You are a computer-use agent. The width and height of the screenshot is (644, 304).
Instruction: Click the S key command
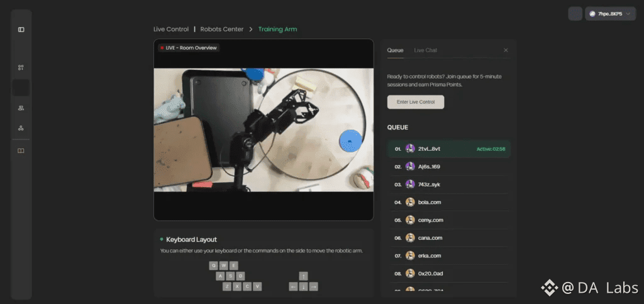[231, 276]
